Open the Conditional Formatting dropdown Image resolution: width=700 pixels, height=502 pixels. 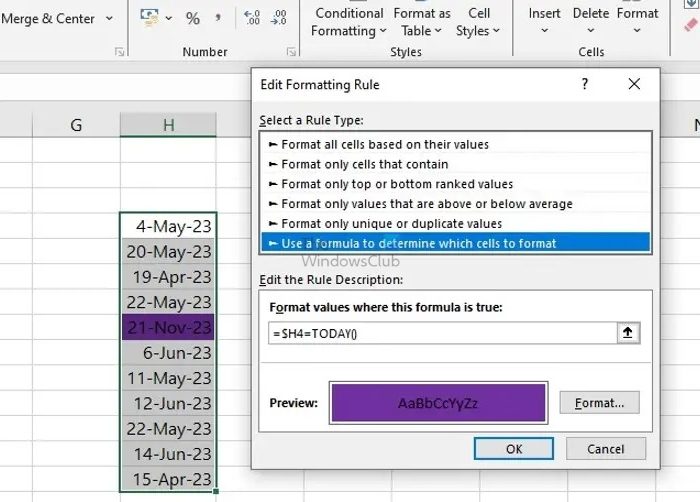pyautogui.click(x=349, y=22)
